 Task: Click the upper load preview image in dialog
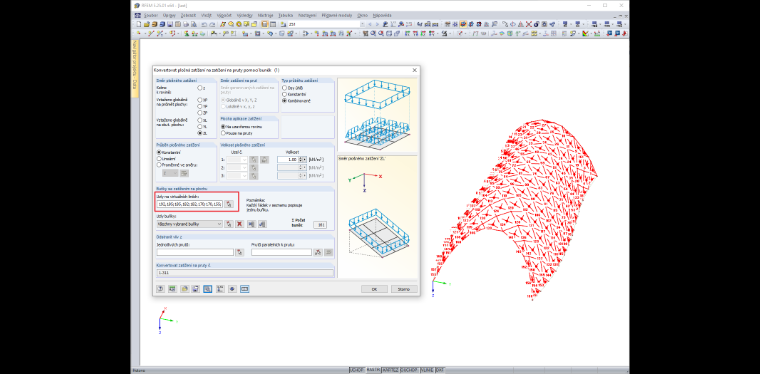377,116
